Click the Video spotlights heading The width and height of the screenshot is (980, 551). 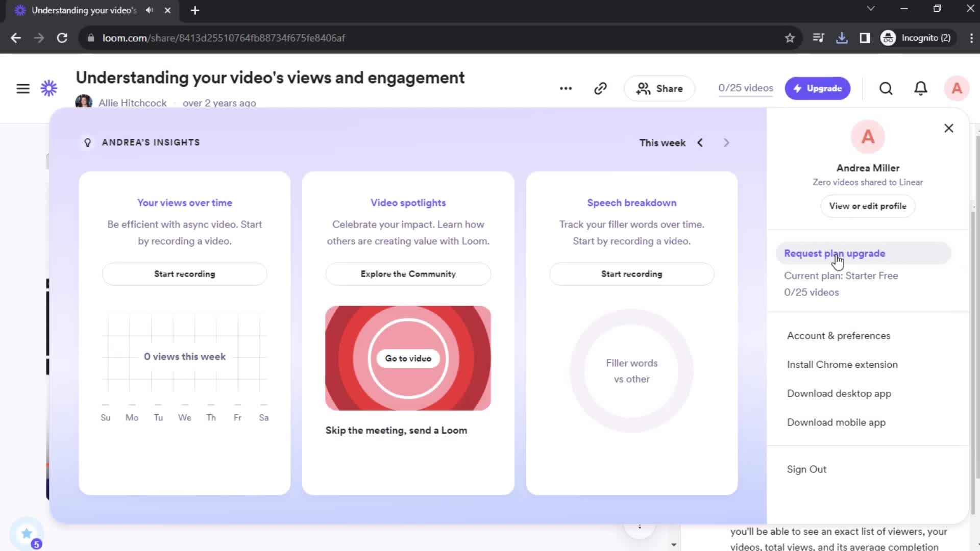pos(408,203)
